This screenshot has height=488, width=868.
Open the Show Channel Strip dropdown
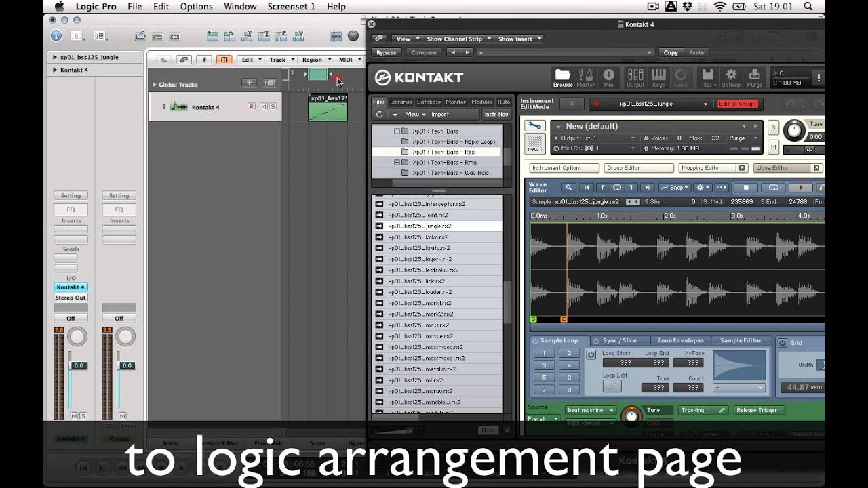point(458,39)
